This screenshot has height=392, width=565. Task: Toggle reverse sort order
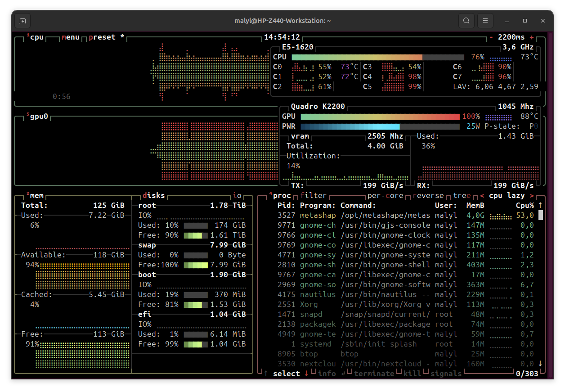428,195
